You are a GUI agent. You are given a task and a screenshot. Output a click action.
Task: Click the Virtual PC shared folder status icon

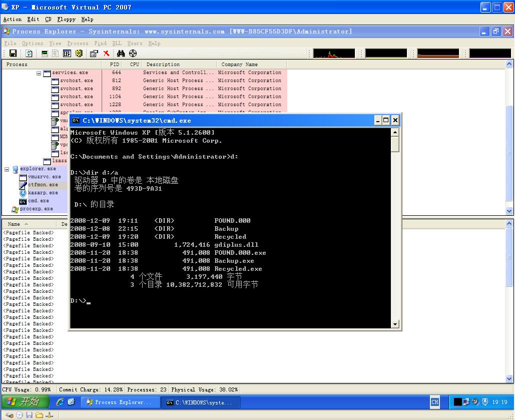pos(39,415)
